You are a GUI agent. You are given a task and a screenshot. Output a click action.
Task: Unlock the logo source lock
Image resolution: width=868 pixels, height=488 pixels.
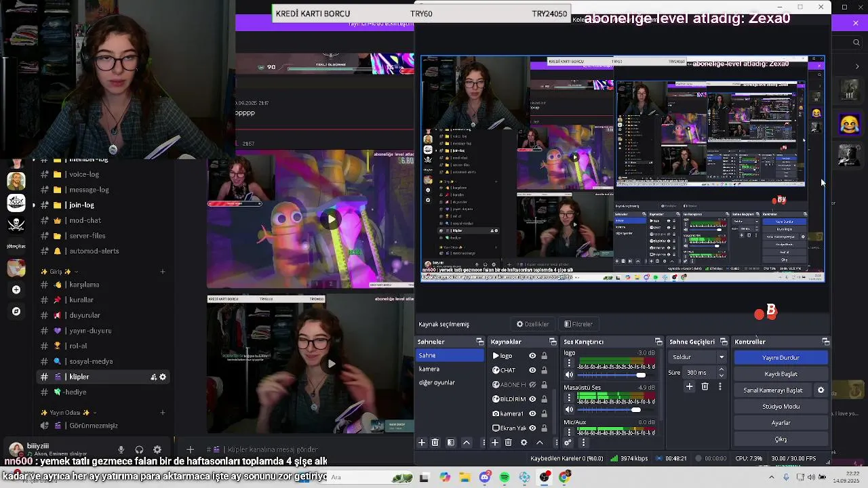click(544, 356)
